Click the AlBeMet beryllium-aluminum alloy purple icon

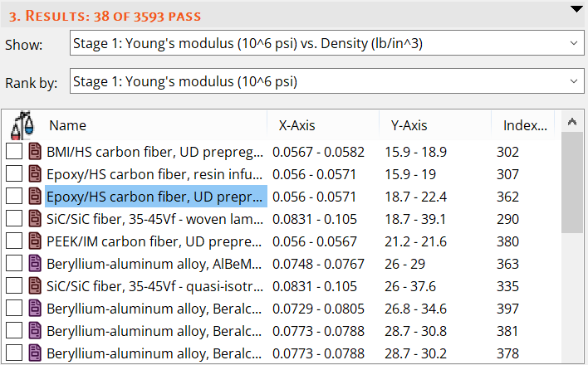click(x=35, y=264)
